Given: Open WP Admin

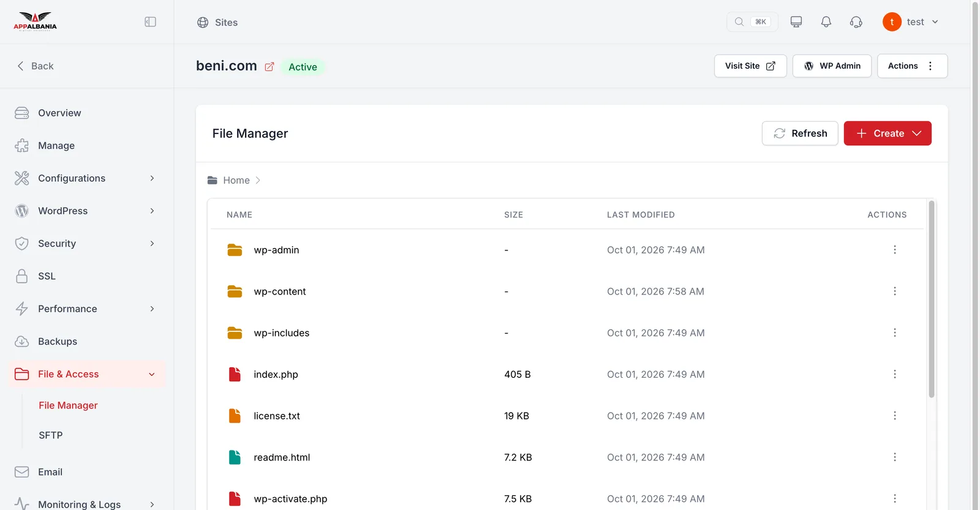Looking at the screenshot, I should tap(832, 66).
